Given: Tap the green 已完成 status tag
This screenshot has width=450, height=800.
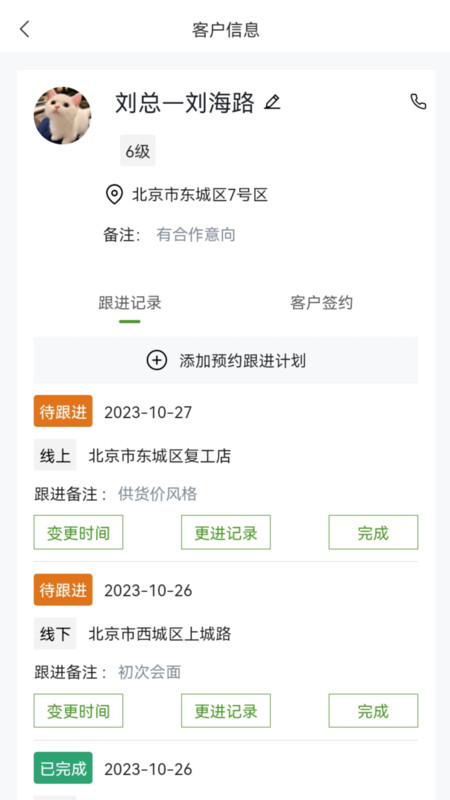Looking at the screenshot, I should [63, 767].
